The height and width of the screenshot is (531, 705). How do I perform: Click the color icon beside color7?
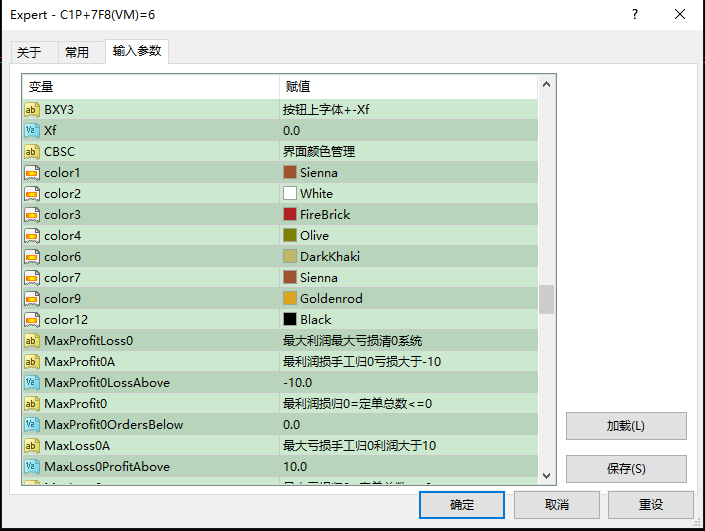[31, 278]
